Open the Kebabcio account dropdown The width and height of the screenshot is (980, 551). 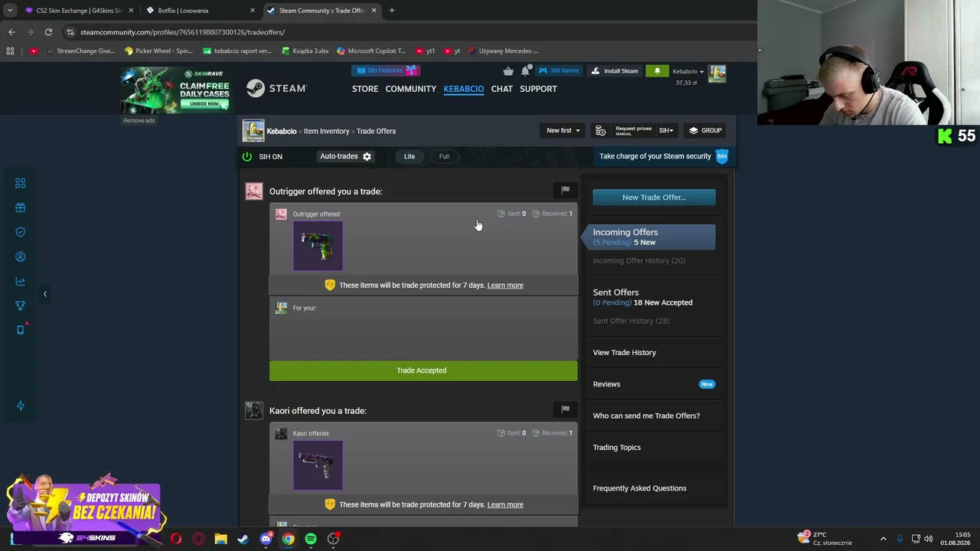(x=688, y=71)
